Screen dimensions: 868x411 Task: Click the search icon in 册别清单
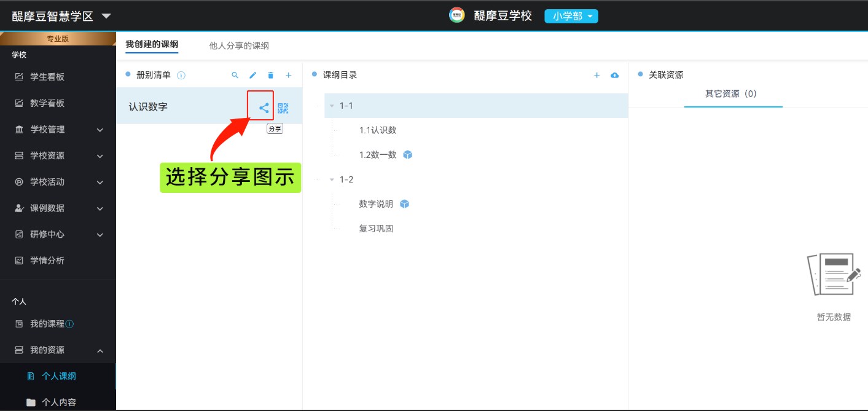point(235,76)
